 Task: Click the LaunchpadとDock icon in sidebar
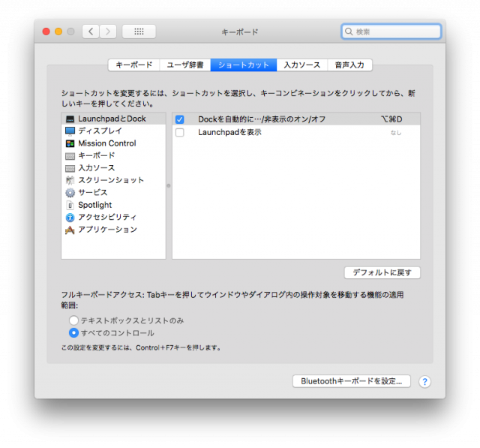point(70,119)
